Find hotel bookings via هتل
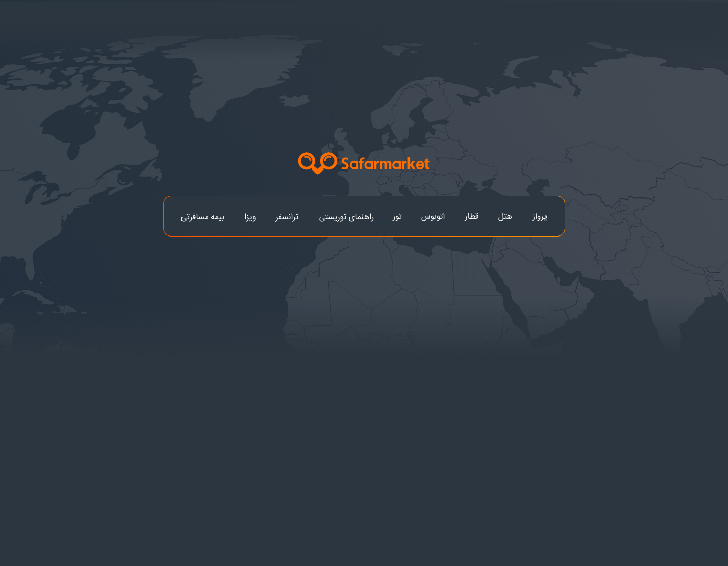 tap(505, 217)
